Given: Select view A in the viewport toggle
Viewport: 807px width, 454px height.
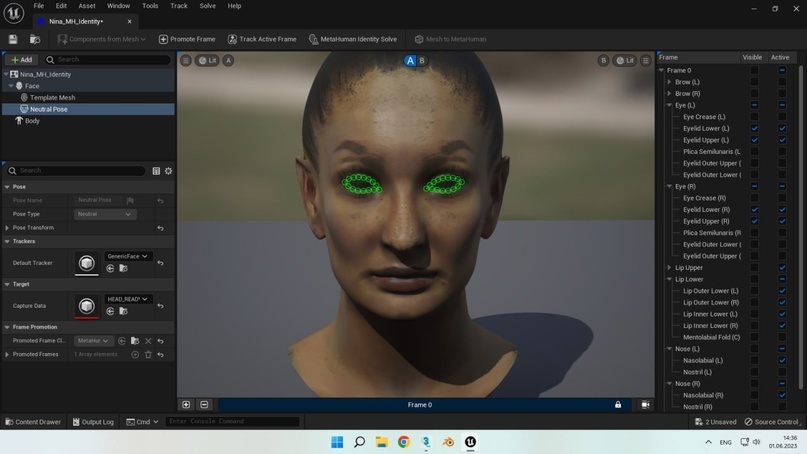Looking at the screenshot, I should pos(410,61).
